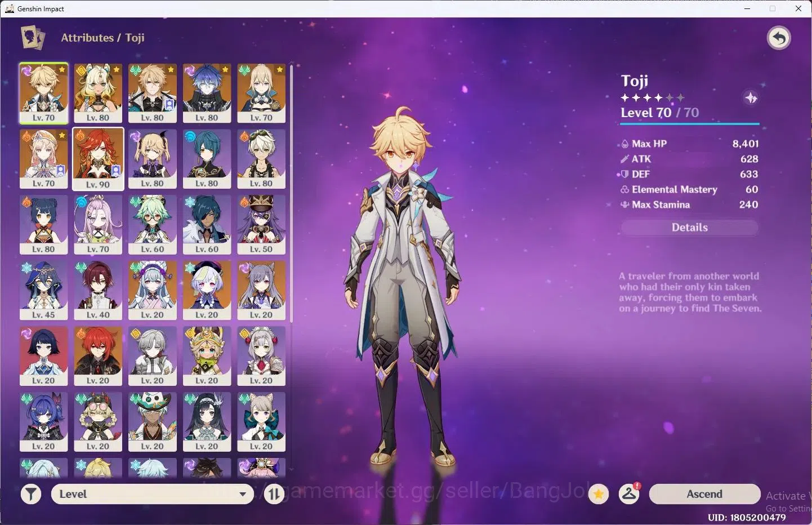Click the Ascend button
Screen dimensions: 812x525
pyautogui.click(x=704, y=494)
